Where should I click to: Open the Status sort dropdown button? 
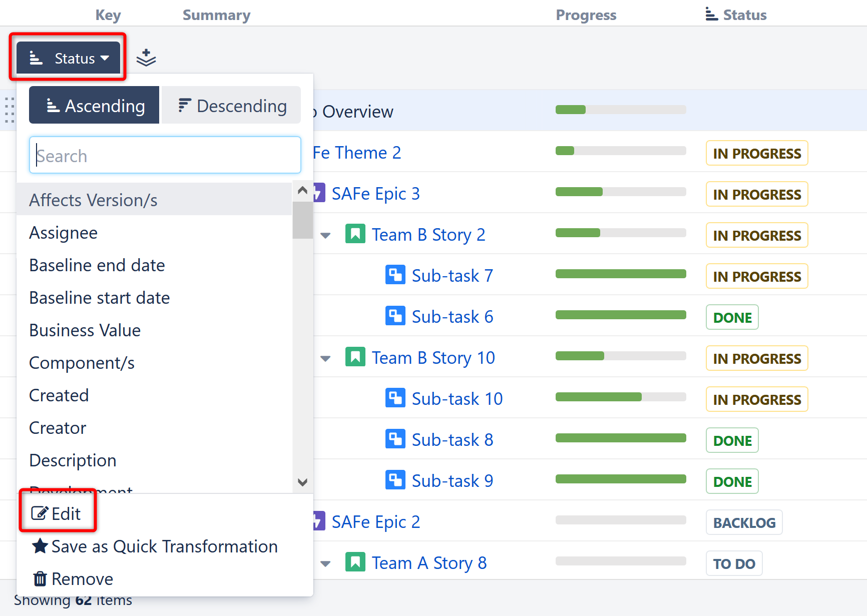pos(69,58)
